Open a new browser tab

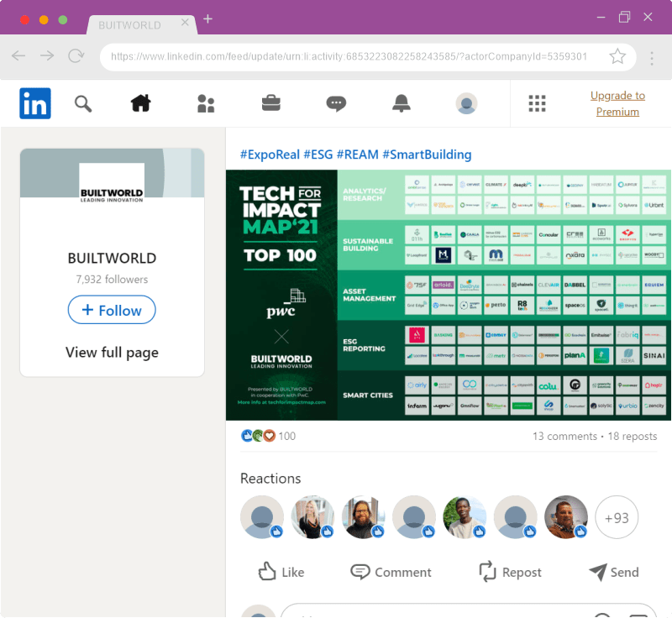[208, 18]
